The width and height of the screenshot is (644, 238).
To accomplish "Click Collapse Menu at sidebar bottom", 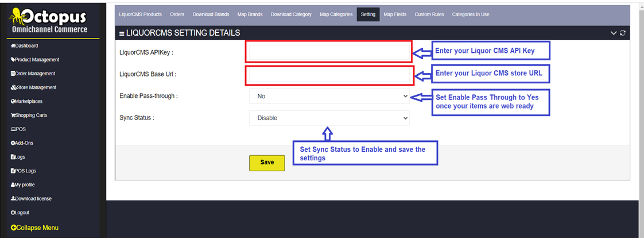I will (35, 227).
